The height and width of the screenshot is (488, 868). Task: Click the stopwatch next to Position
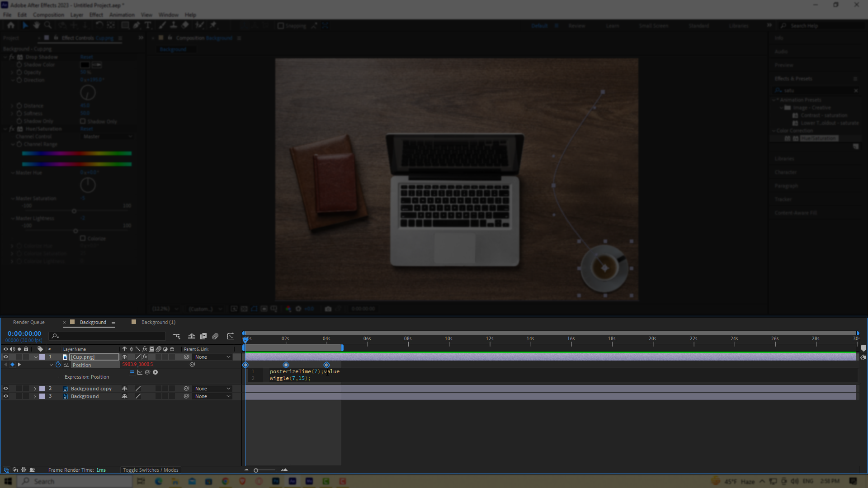pyautogui.click(x=58, y=365)
